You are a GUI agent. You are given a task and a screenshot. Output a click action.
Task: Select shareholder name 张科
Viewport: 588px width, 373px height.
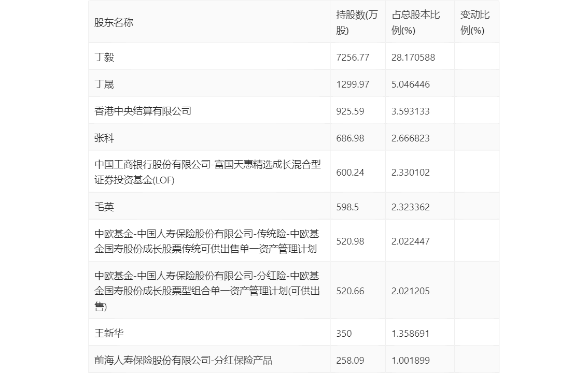click(x=104, y=138)
